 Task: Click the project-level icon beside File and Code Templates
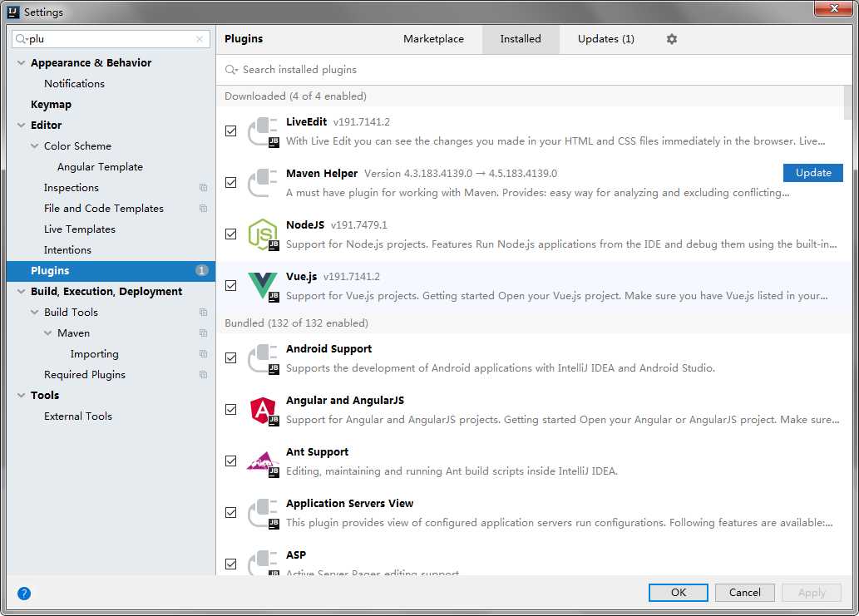tap(203, 209)
